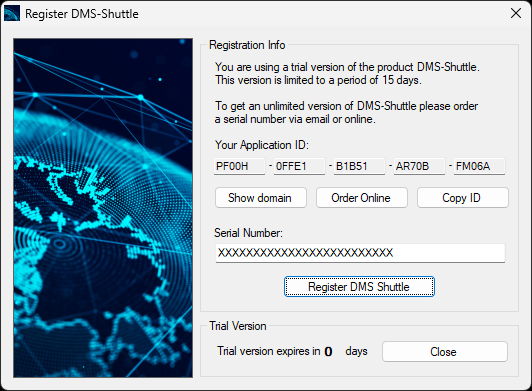Screen dimensions: 532x391
Task: Open the Order Online page
Action: coord(362,198)
